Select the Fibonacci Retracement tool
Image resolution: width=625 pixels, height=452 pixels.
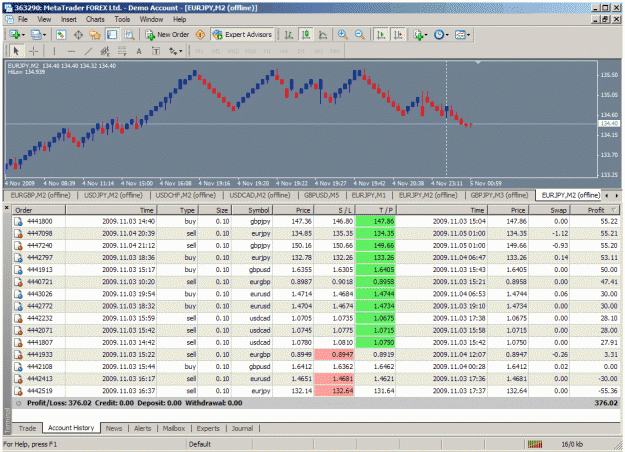(122, 51)
